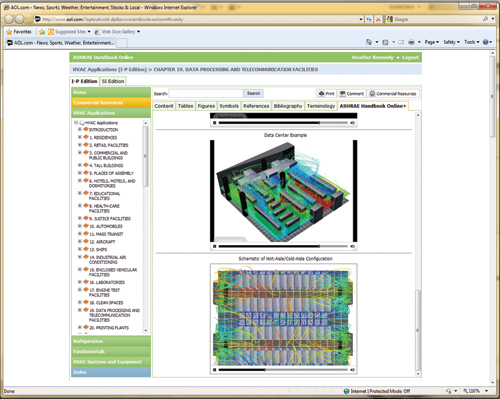Open the References tab

tap(256, 106)
